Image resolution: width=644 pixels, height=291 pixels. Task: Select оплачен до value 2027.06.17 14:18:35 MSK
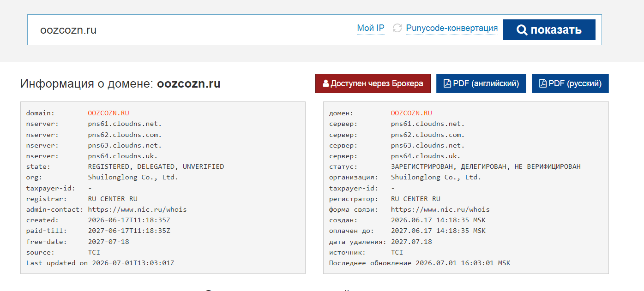438,231
